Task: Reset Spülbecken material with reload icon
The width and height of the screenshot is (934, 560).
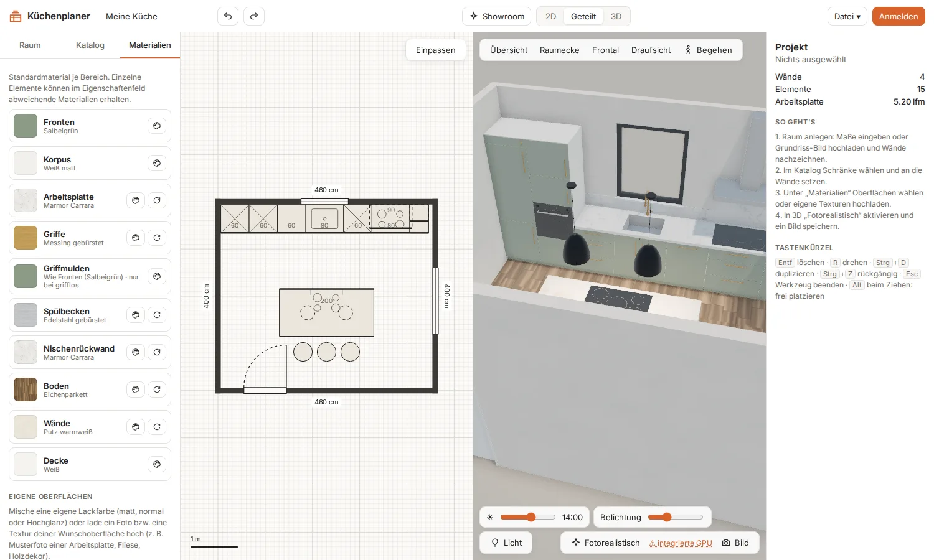Action: coord(157,315)
